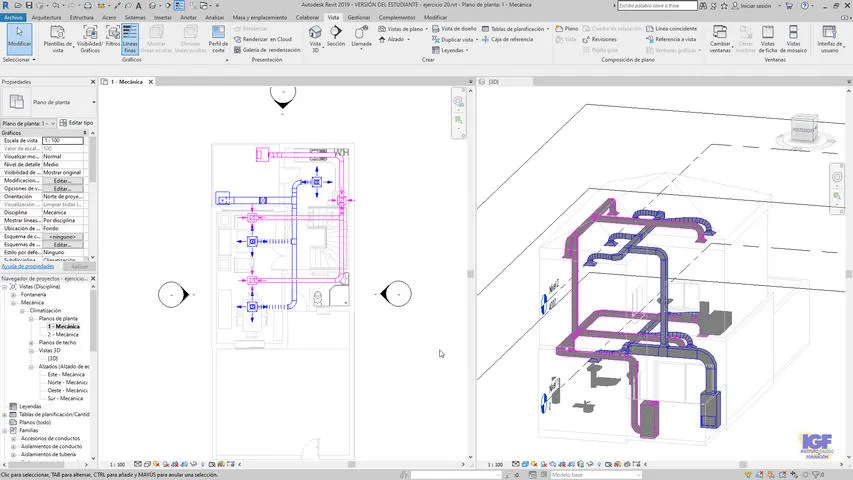Open Galería de renderización
Screen dimensions: 853x480
pyautogui.click(x=267, y=50)
